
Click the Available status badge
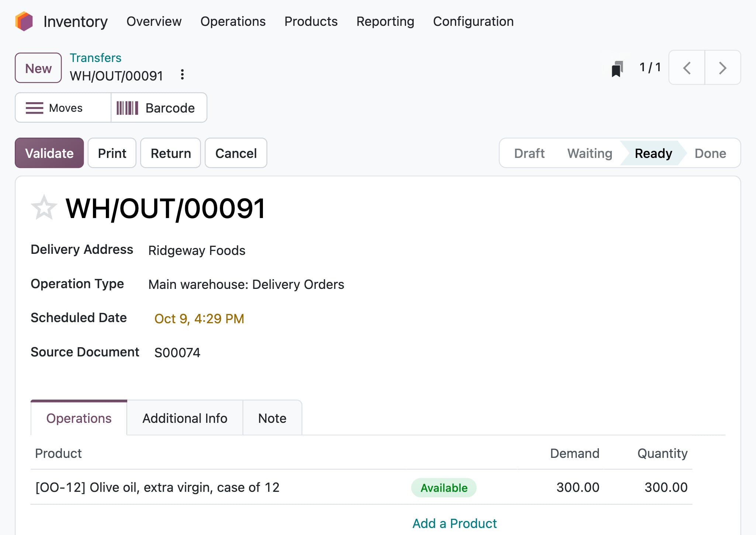point(444,488)
